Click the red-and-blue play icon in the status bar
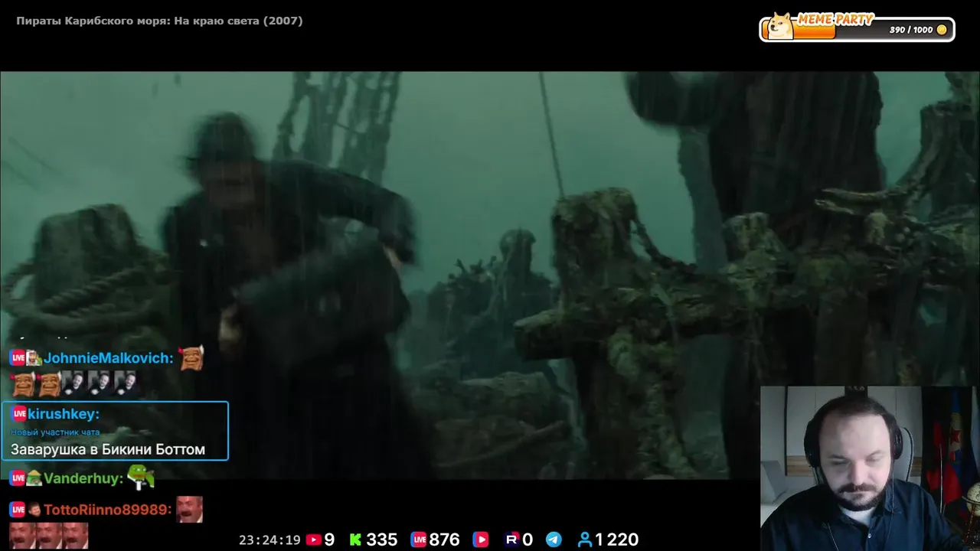980x551 pixels. pos(481,540)
